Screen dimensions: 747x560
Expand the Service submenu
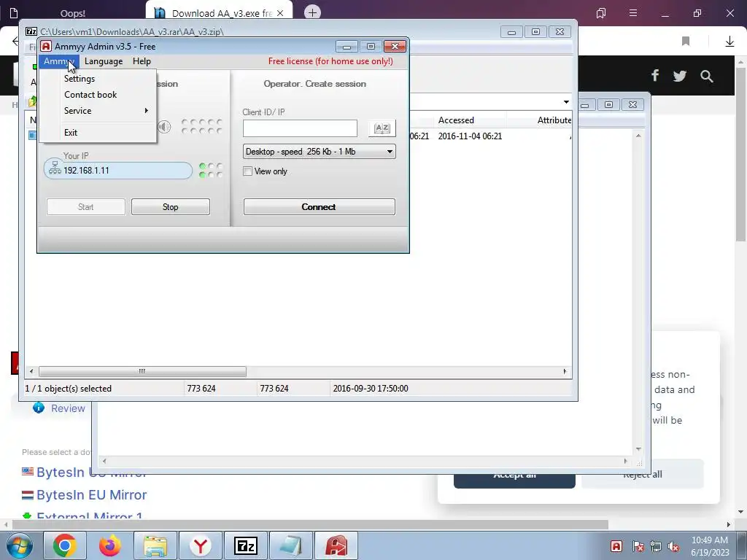98,111
